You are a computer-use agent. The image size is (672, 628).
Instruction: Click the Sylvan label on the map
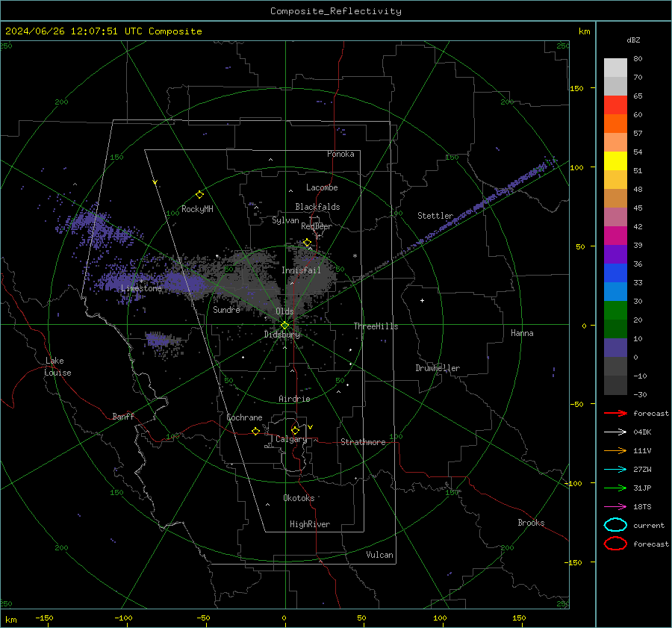285,220
